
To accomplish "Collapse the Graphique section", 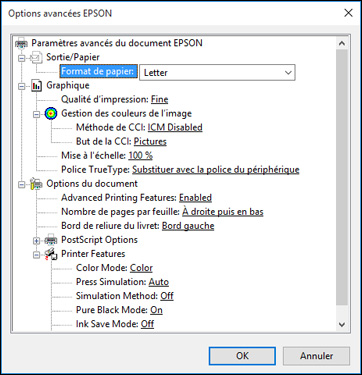I will coord(22,86).
